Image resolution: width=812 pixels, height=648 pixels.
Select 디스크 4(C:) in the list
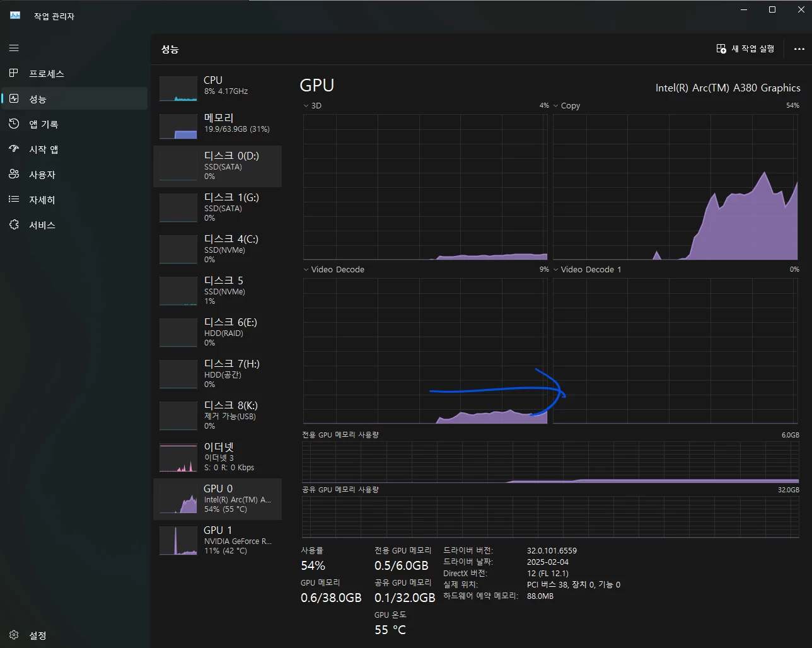pyautogui.click(x=217, y=250)
